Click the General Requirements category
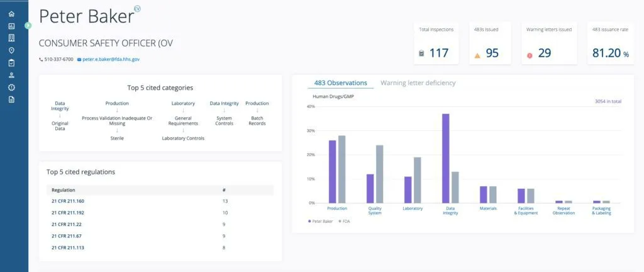The width and height of the screenshot is (644, 272). (x=183, y=120)
